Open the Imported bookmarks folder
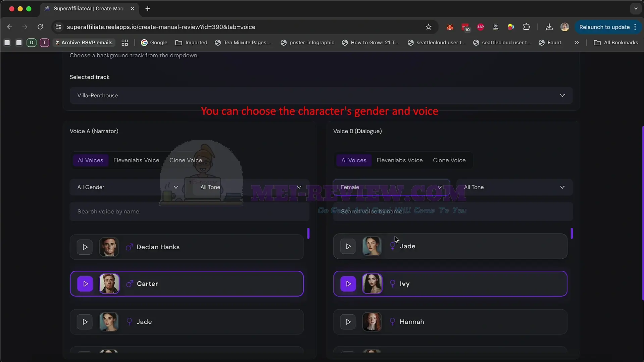 point(191,43)
